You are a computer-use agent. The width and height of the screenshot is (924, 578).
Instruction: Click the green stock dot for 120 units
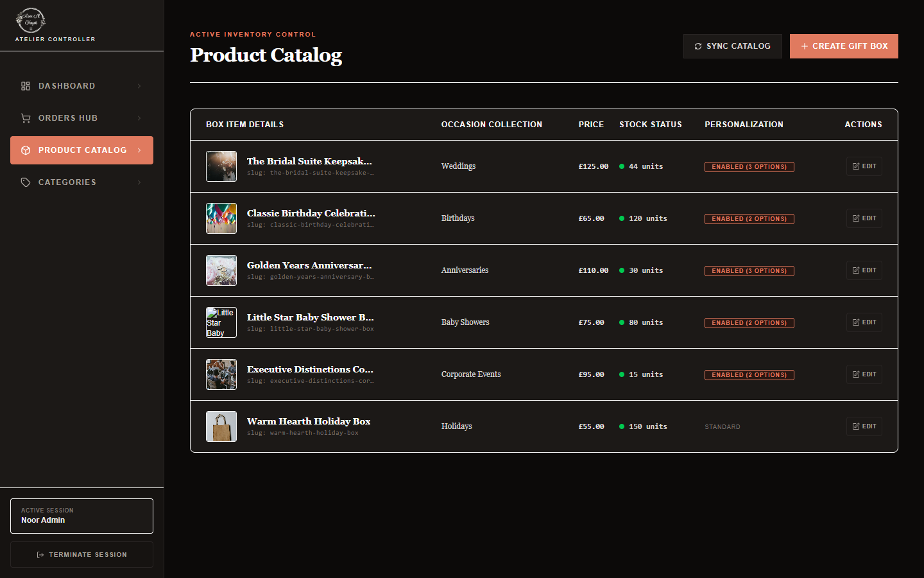point(622,218)
